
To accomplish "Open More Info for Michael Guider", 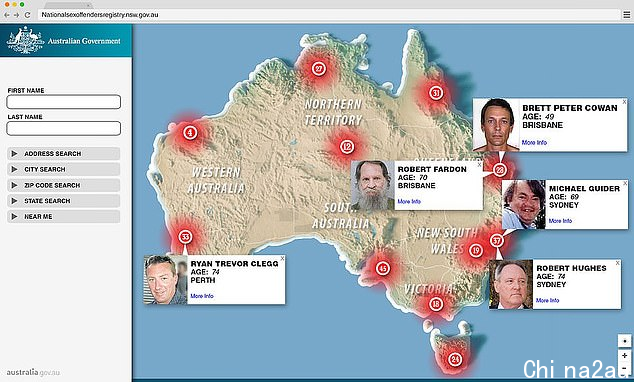I will pos(560,221).
